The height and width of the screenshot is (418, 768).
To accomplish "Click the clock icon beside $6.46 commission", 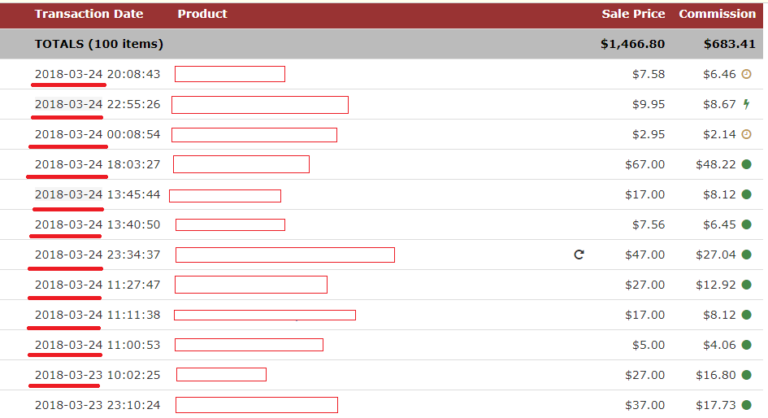I will click(746, 74).
